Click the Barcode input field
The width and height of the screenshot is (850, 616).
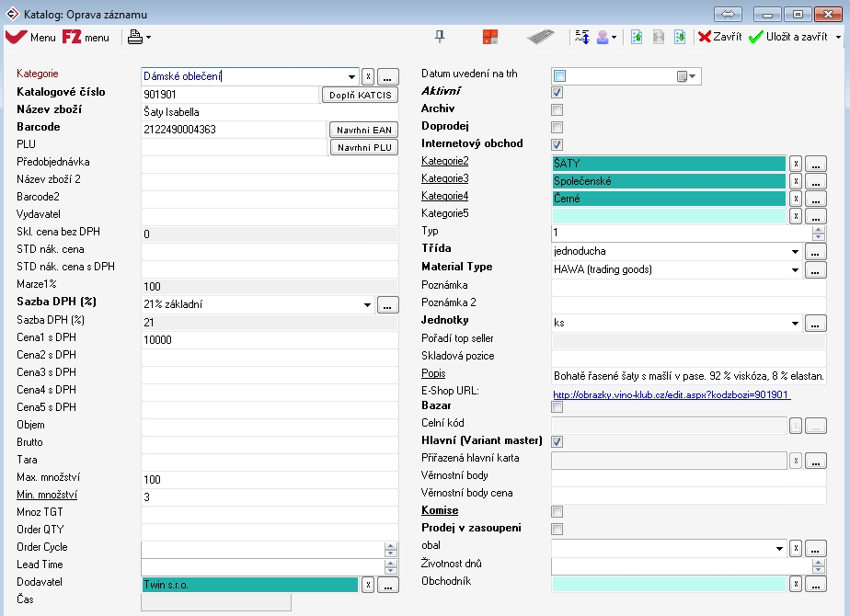click(234, 130)
